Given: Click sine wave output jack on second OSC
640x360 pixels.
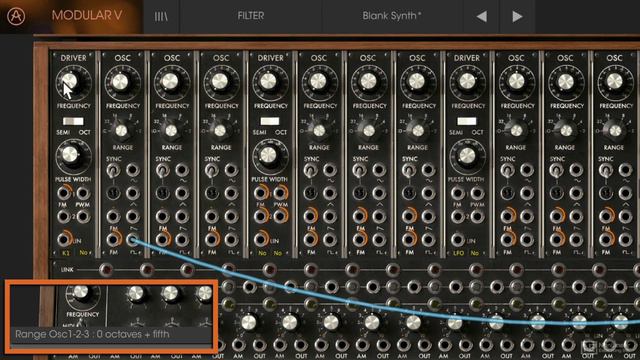Looking at the screenshot, I should [x=182, y=170].
